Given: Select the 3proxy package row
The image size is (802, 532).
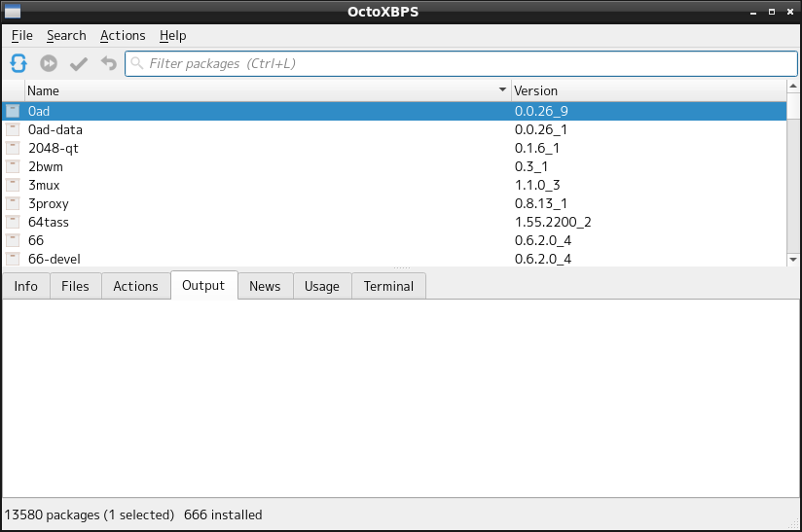Looking at the screenshot, I should click(x=394, y=203).
